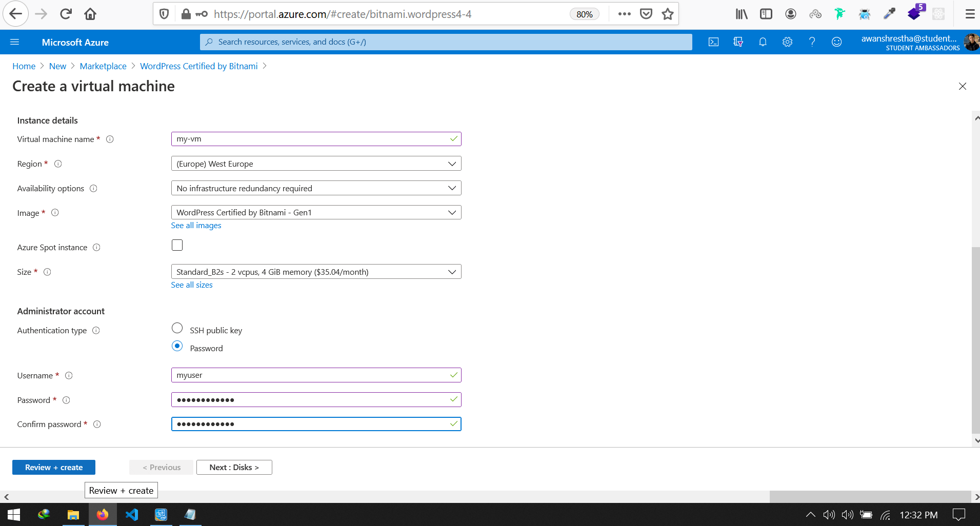Open the Help menu with question mark icon
This screenshot has width=980, height=526.
[812, 42]
